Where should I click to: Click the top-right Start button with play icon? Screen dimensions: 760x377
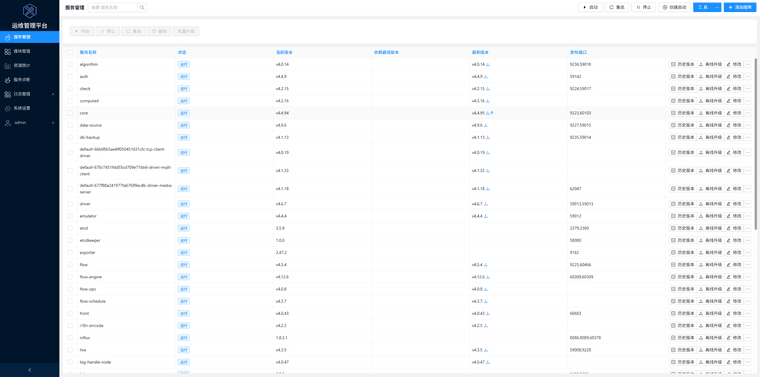point(590,7)
